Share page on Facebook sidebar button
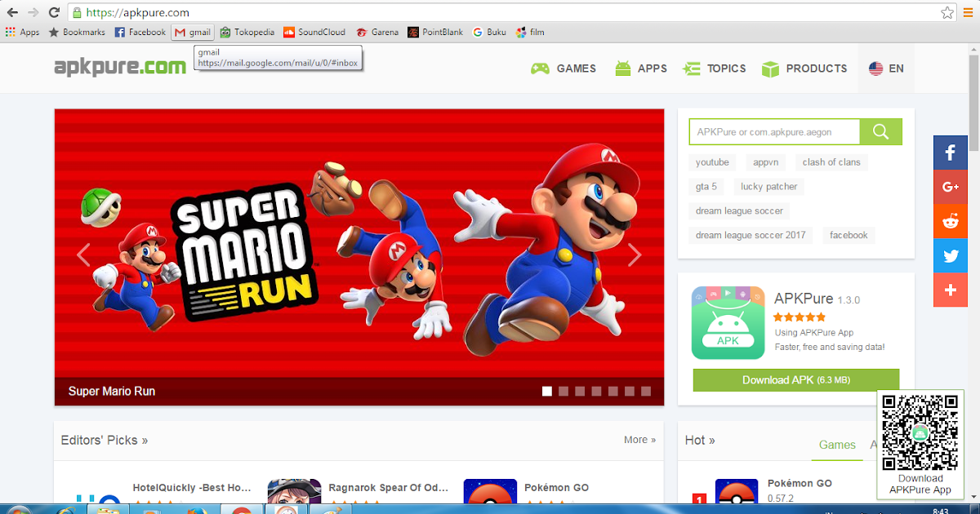Image resolution: width=980 pixels, height=514 pixels. (951, 153)
